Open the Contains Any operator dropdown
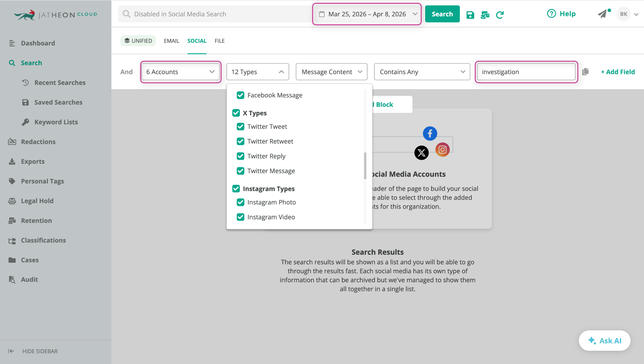The height and width of the screenshot is (364, 644). coord(422,72)
